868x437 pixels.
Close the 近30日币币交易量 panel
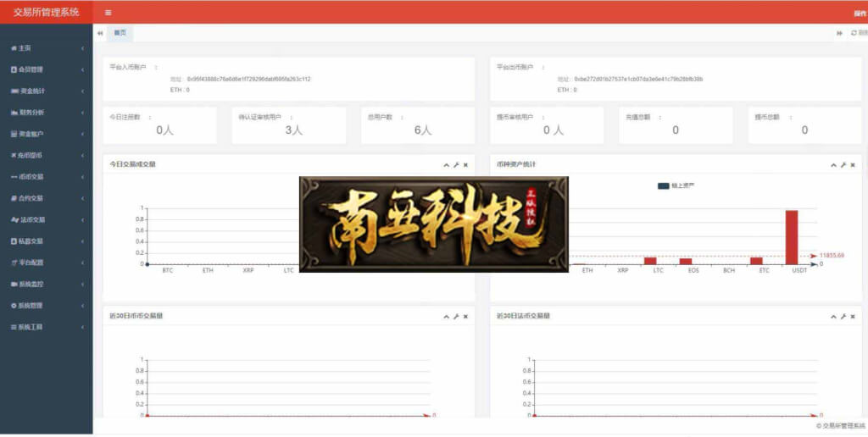465,317
